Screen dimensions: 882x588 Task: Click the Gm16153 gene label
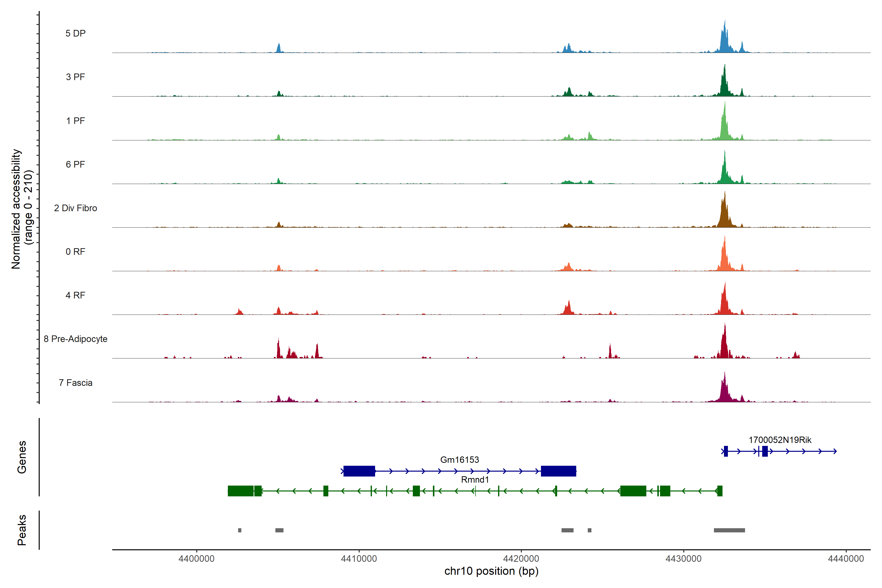click(459, 460)
